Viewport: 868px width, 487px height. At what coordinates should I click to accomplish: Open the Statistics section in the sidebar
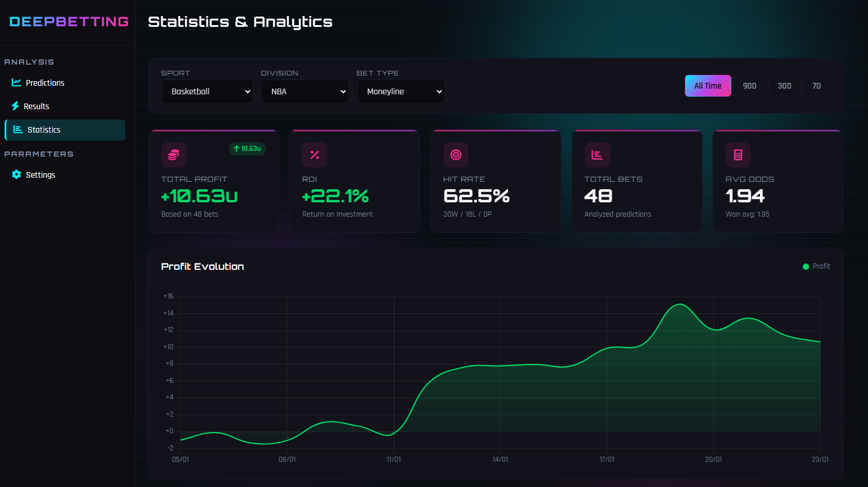tap(65, 130)
